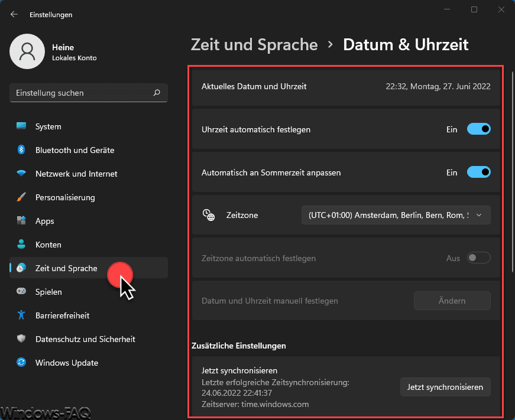Image resolution: width=515 pixels, height=420 pixels.
Task: Click the back arrow icon
Action: [14, 14]
